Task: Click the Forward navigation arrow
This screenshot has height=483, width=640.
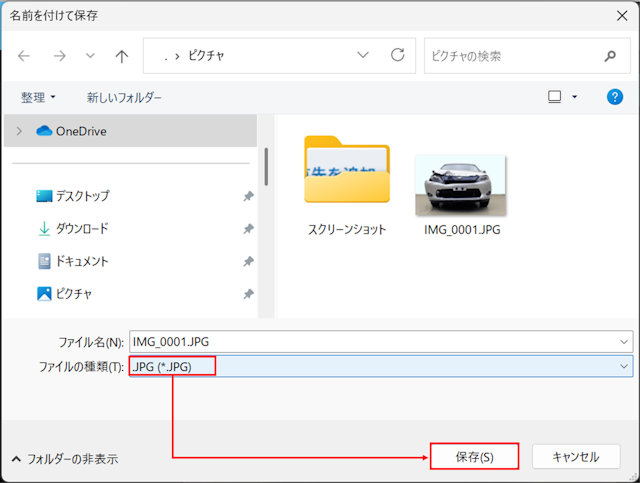Action: tap(59, 56)
